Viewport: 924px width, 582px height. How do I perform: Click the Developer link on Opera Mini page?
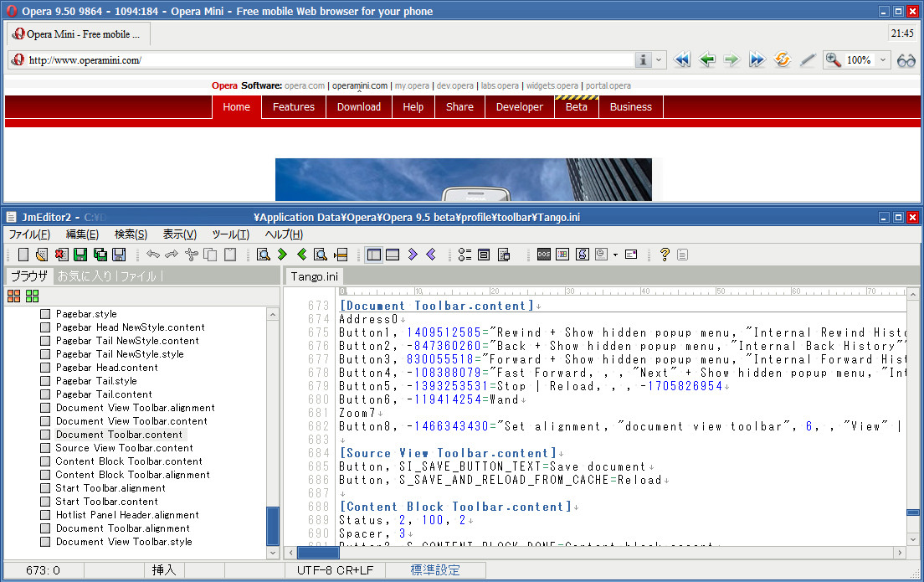(520, 106)
